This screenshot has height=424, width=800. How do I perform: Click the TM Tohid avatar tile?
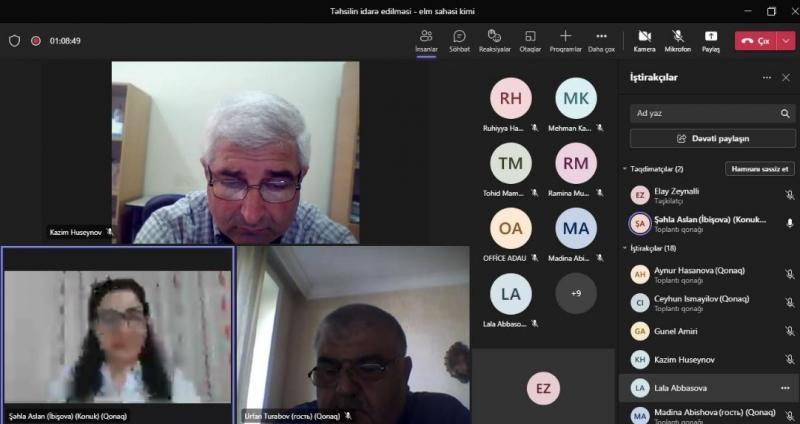511,163
